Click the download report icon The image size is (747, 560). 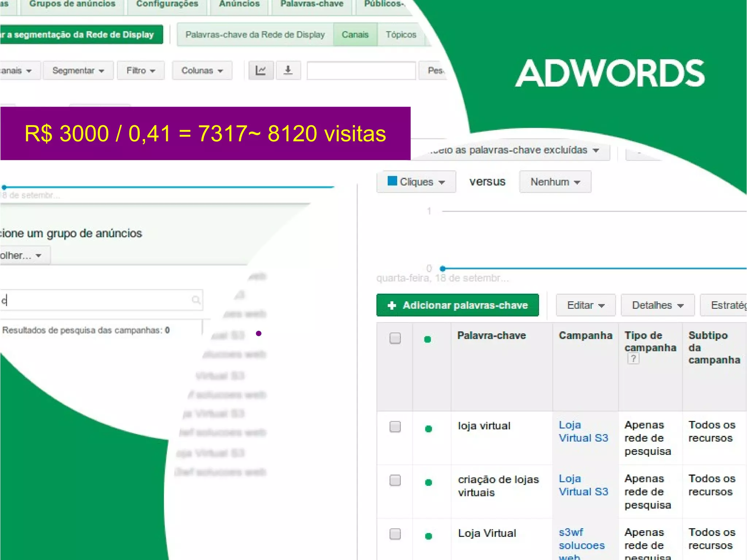coord(288,70)
